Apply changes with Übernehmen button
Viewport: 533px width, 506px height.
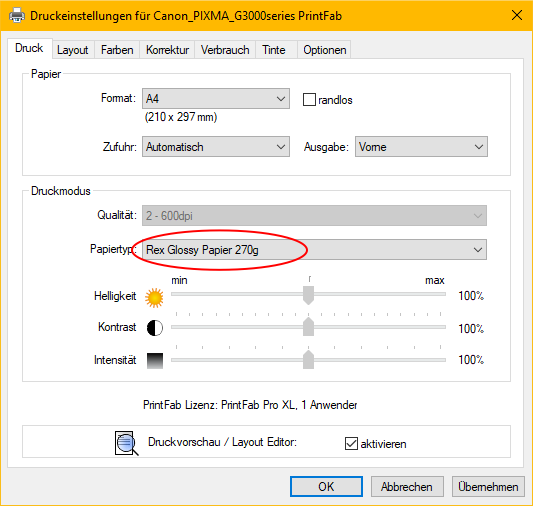click(488, 486)
